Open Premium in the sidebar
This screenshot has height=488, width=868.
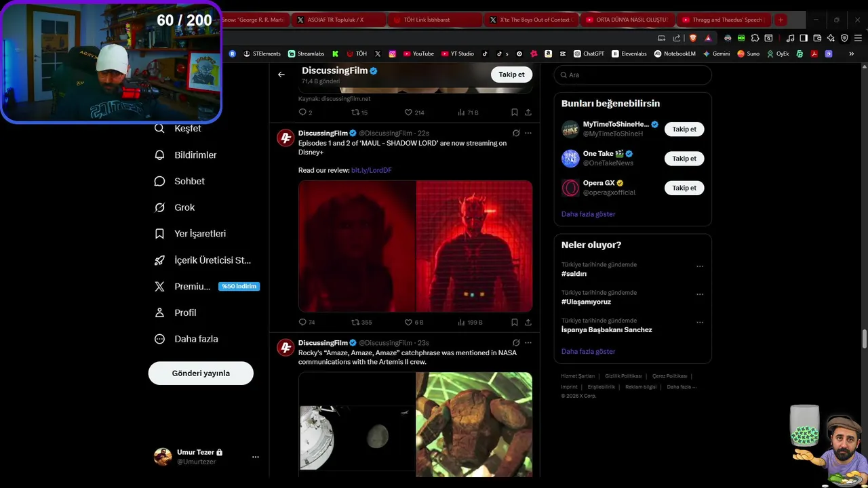[207, 286]
